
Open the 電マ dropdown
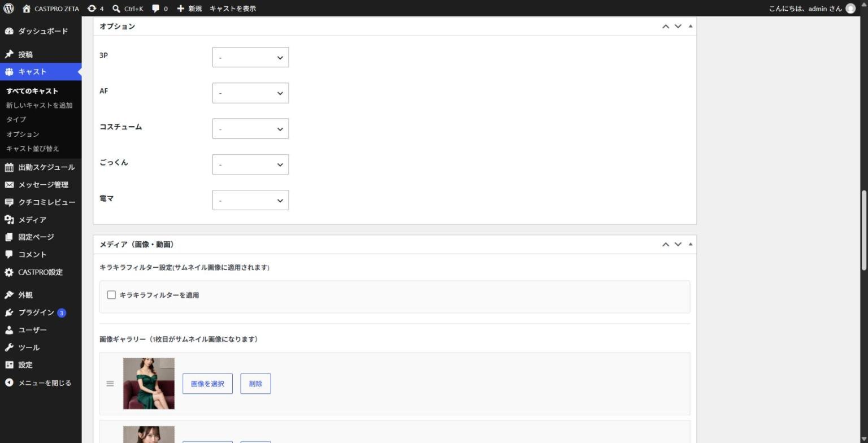coord(250,200)
